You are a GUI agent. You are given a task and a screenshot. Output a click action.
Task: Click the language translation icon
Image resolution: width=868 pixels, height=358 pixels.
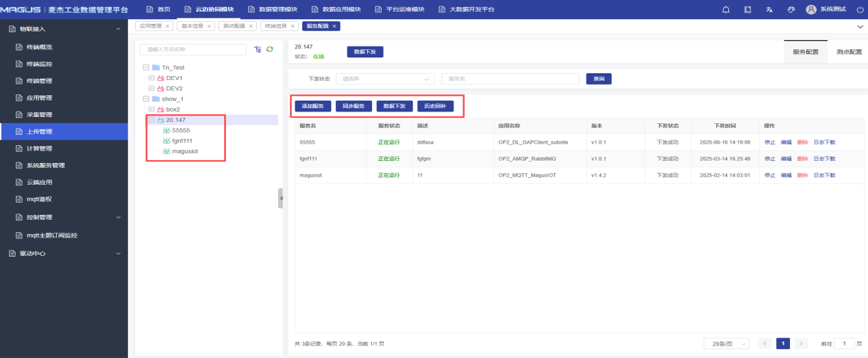pyautogui.click(x=769, y=10)
